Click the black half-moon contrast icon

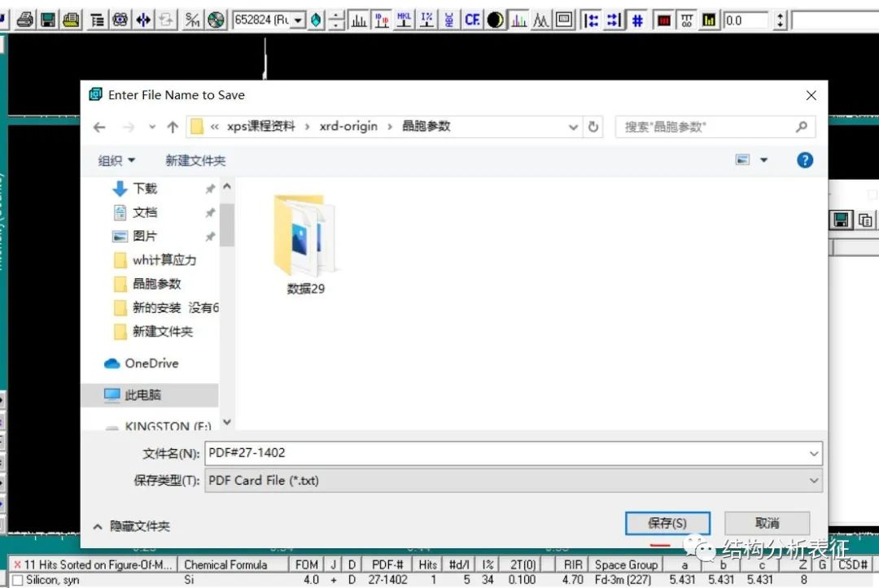coord(495,20)
